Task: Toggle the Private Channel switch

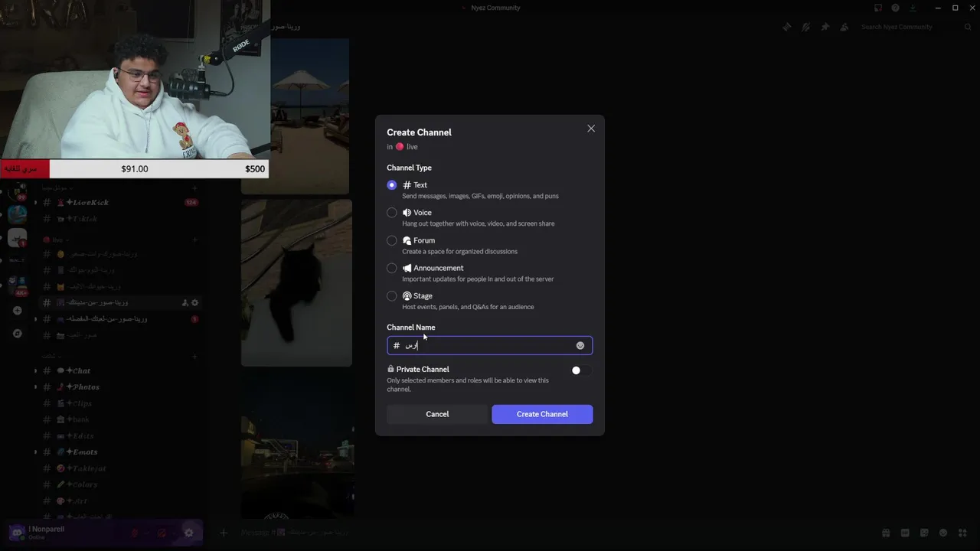Action: pyautogui.click(x=581, y=370)
